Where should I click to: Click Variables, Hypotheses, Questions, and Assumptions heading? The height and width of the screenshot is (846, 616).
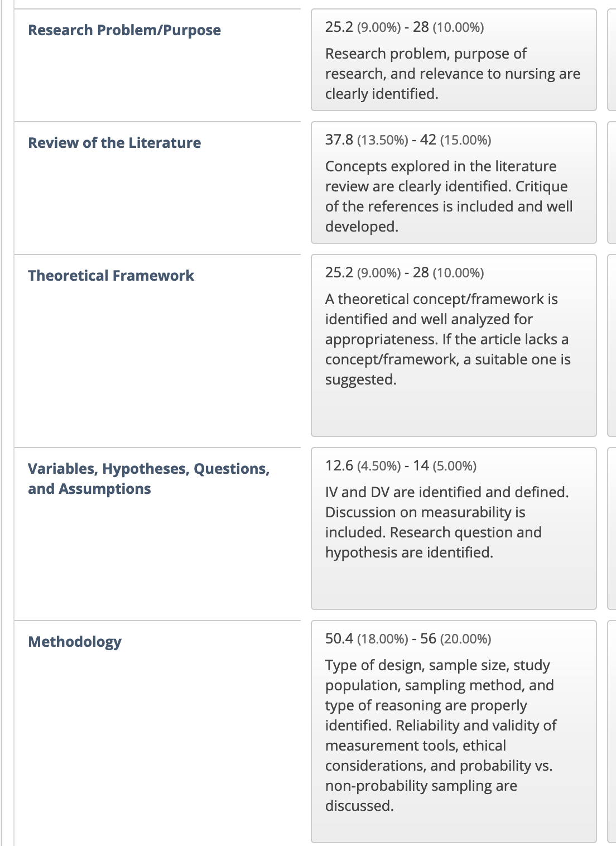(149, 479)
